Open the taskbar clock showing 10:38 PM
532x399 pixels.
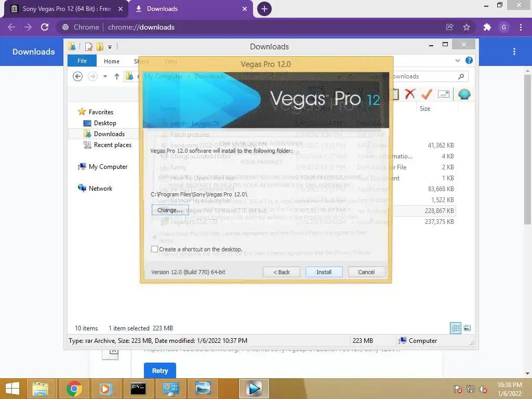(x=509, y=389)
